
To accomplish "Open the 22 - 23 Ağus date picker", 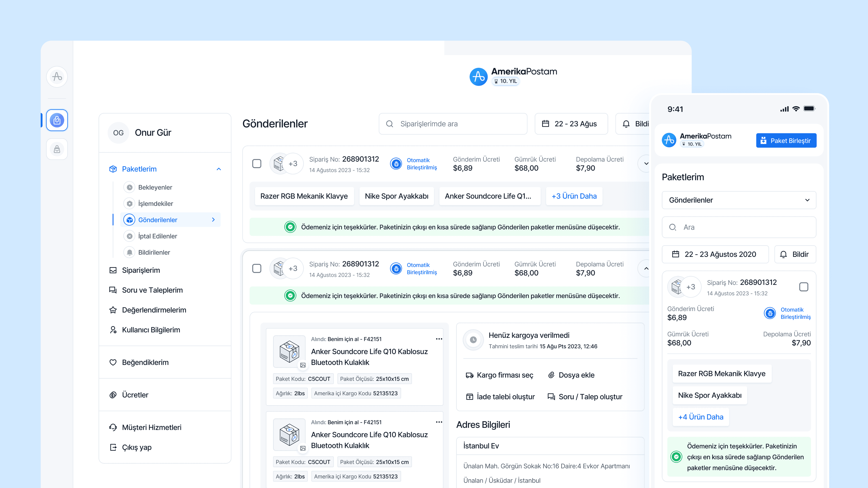I will coord(571,124).
